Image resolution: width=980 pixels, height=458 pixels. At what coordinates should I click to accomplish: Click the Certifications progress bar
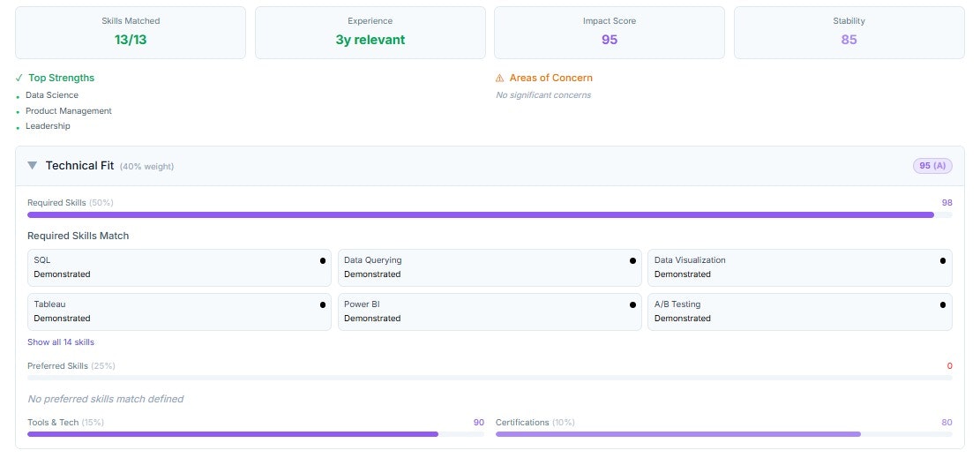[x=723, y=434]
